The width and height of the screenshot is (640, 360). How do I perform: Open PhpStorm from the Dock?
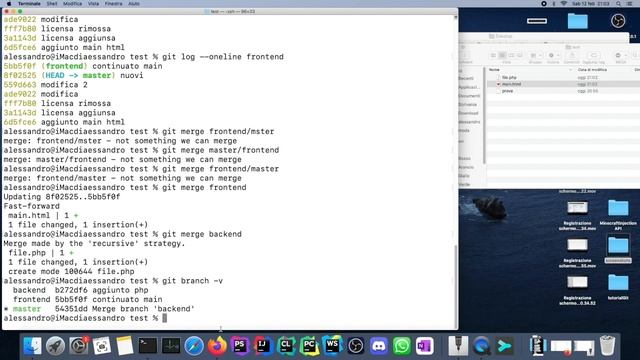pos(240,346)
